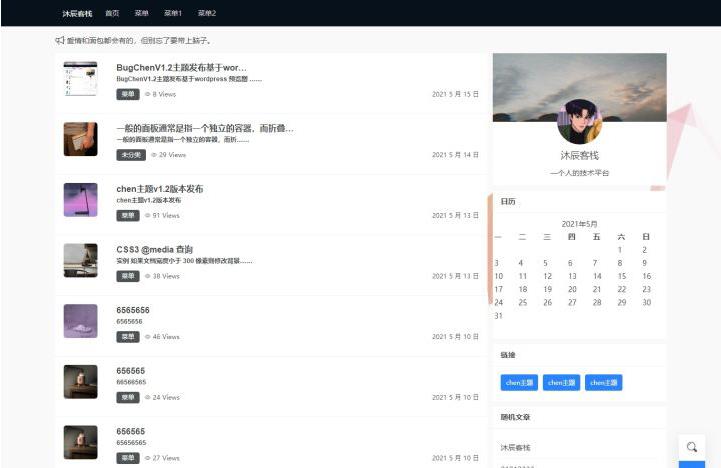Image resolution: width=721 pixels, height=468 pixels.
Task: Open the 菜单1 navigation item
Action: click(173, 13)
